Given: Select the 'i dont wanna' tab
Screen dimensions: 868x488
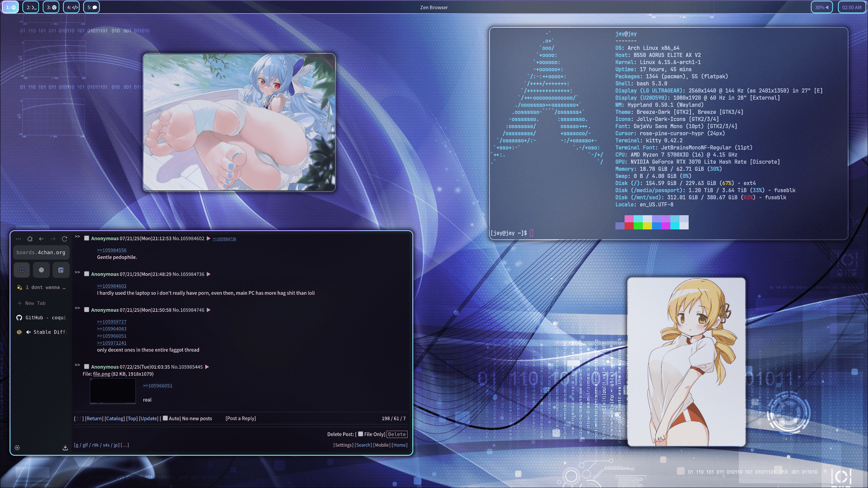Looking at the screenshot, I should (41, 287).
